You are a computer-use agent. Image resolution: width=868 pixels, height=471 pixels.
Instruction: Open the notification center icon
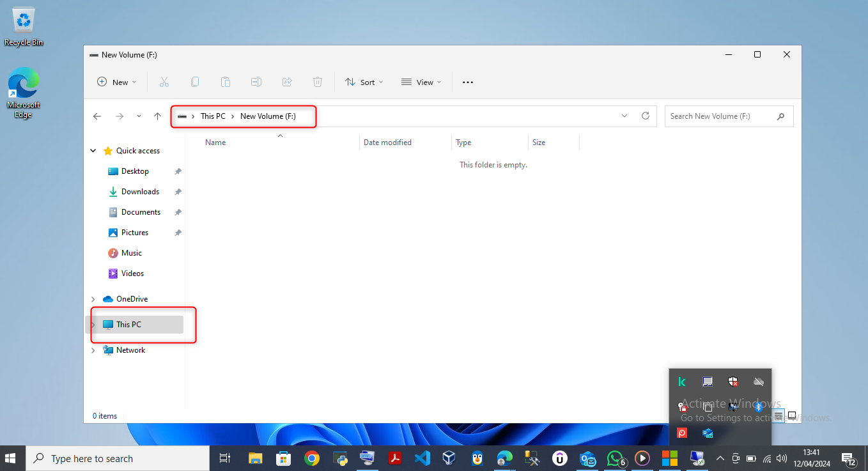(x=849, y=458)
